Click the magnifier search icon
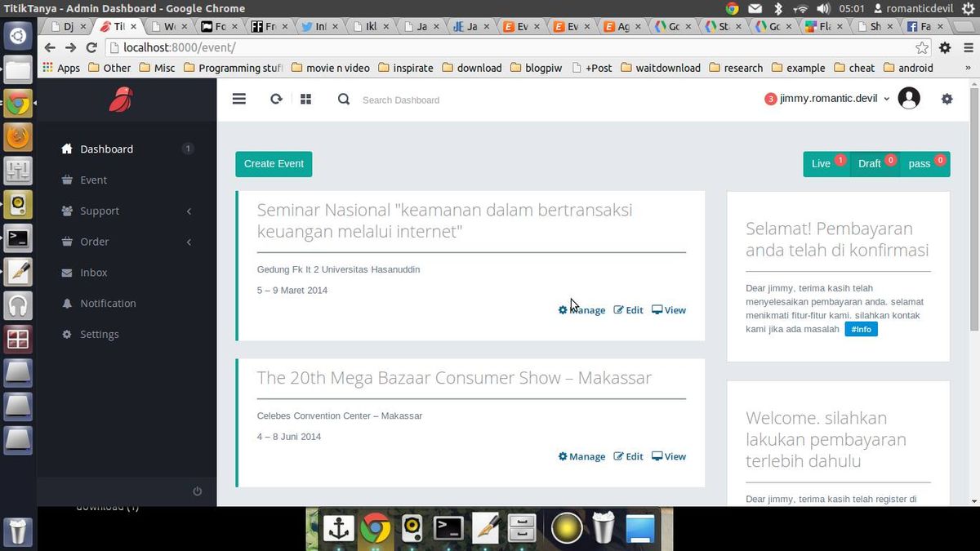Image resolution: width=980 pixels, height=551 pixels. [x=344, y=99]
